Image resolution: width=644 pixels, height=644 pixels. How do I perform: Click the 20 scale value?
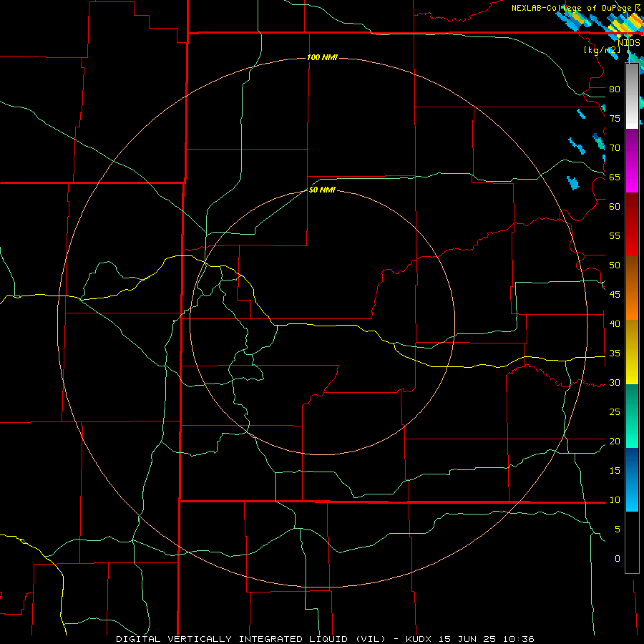[615, 441]
